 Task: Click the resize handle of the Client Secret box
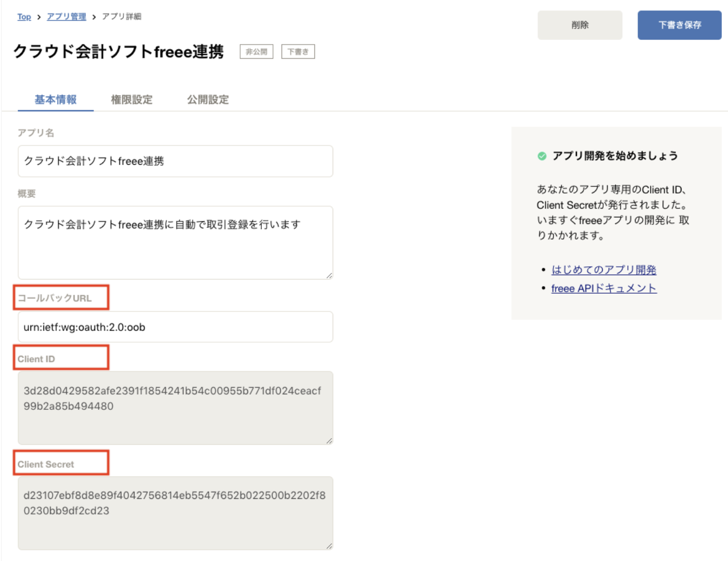coord(329,546)
